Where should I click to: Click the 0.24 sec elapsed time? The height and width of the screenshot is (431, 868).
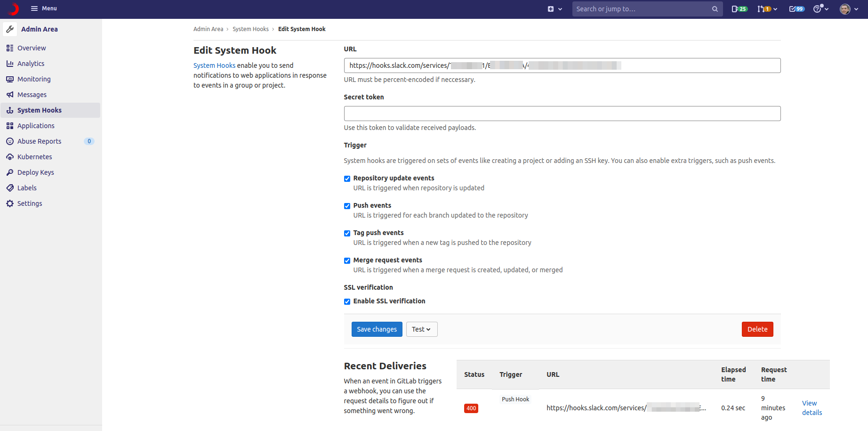click(x=733, y=408)
